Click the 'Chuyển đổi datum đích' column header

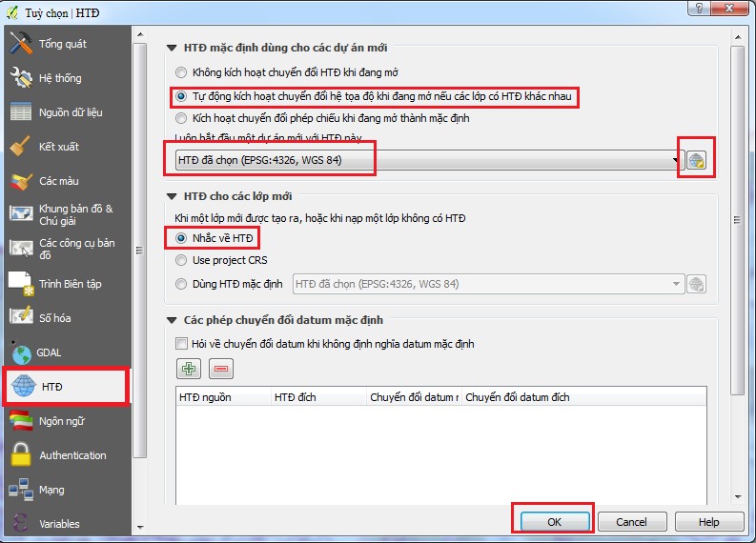tap(584, 397)
